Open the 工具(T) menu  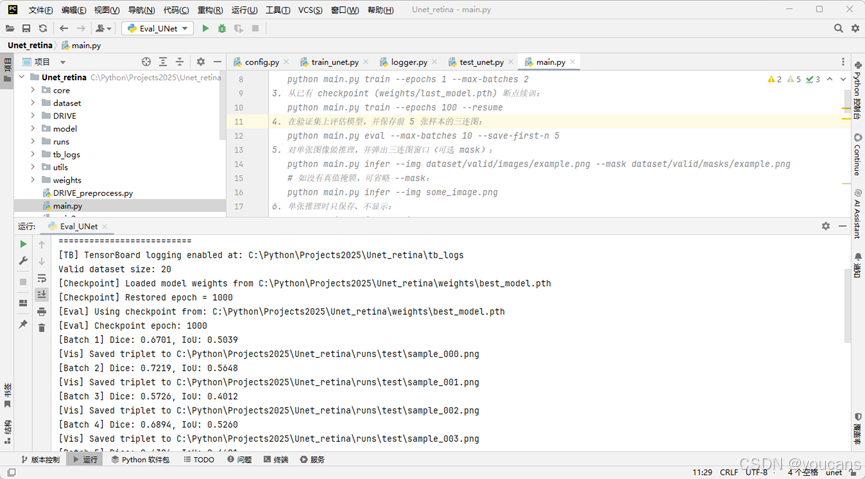pos(277,10)
